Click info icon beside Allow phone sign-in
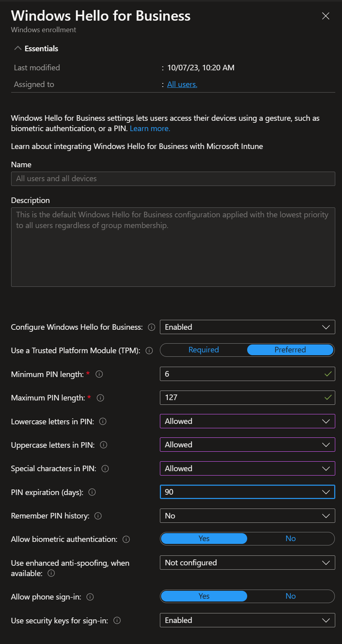342x644 pixels. point(90,597)
